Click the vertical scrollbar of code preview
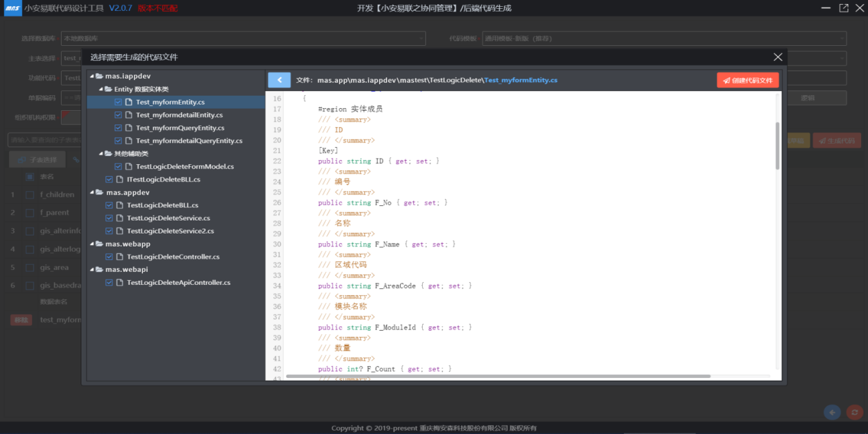 click(x=777, y=146)
